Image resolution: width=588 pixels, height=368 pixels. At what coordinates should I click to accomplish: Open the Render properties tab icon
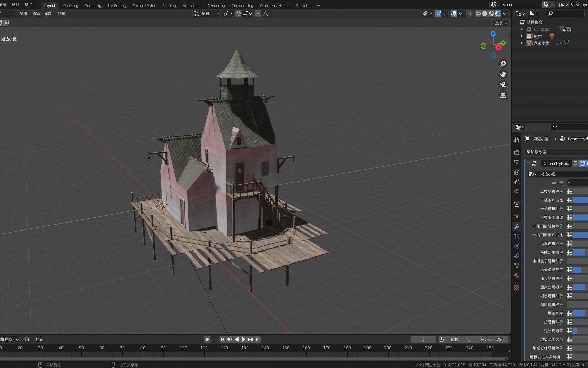(517, 152)
